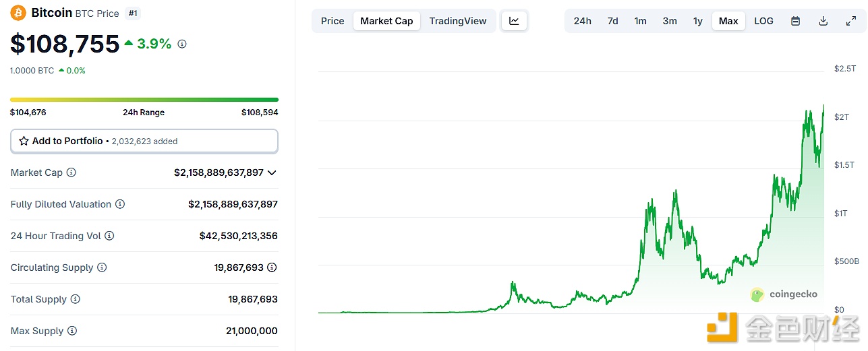Open the line chart type icon
Image resolution: width=868 pixels, height=351 pixels.
coord(514,21)
